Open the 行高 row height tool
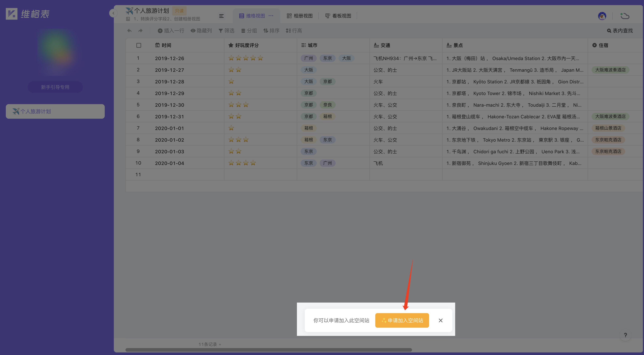This screenshot has height=355, width=644. pos(294,31)
